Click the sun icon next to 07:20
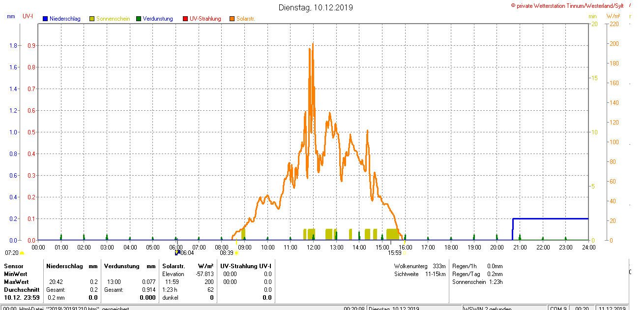The width and height of the screenshot is (644, 310). 22,253
